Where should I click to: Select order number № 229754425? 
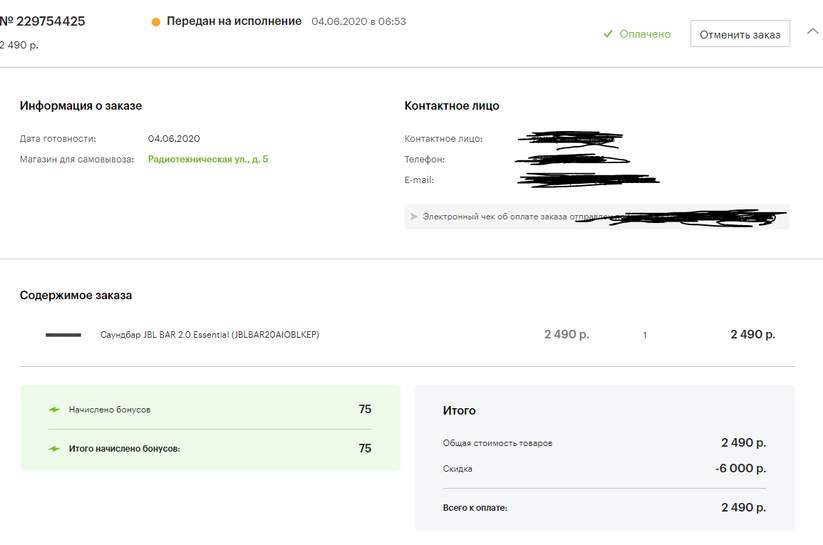point(43,22)
